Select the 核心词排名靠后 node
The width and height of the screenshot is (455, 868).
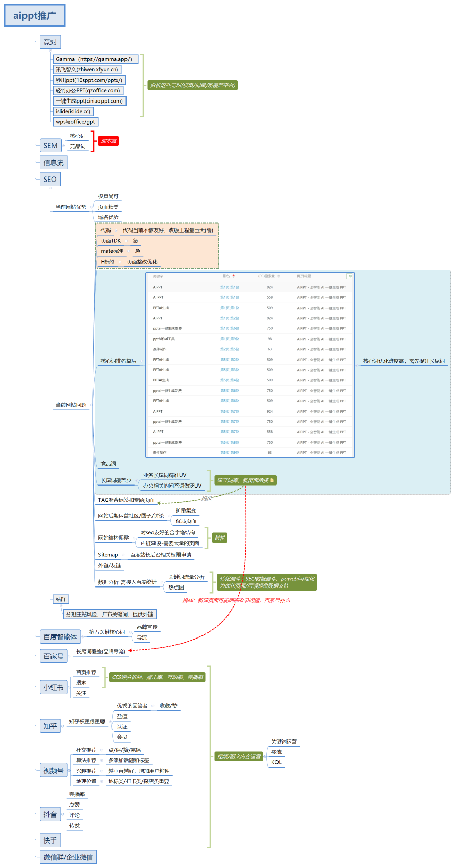118,361
